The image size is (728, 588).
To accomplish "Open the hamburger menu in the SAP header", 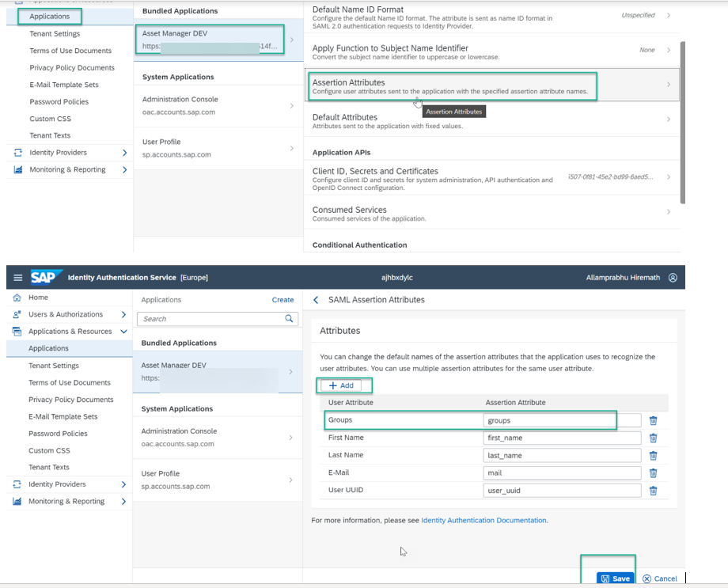I will click(17, 278).
